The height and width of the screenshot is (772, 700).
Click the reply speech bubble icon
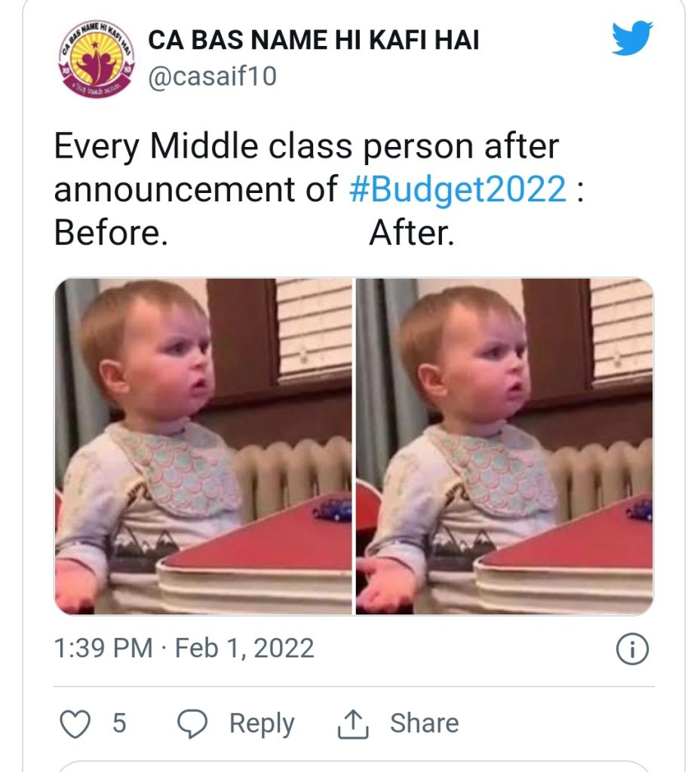tap(192, 724)
